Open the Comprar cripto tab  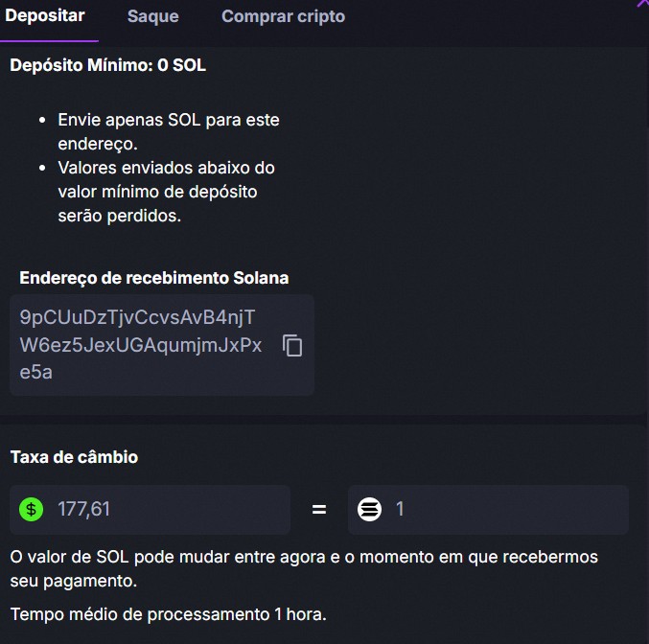(283, 16)
